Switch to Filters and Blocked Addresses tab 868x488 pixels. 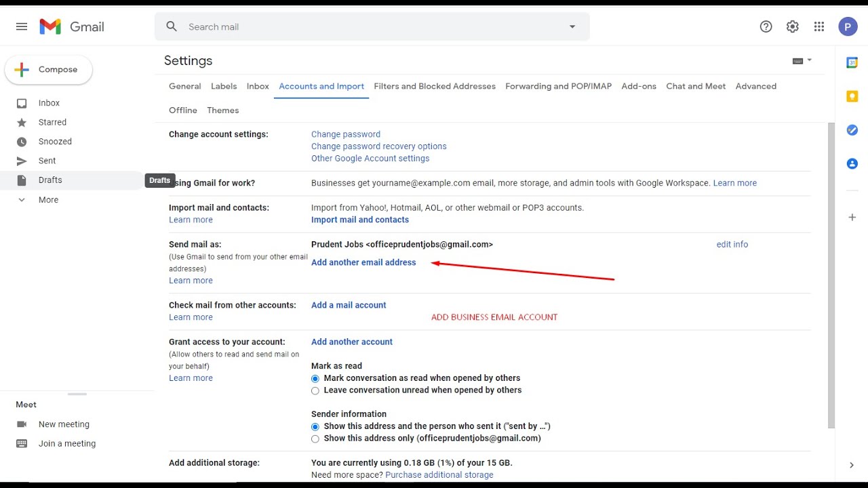pos(435,87)
